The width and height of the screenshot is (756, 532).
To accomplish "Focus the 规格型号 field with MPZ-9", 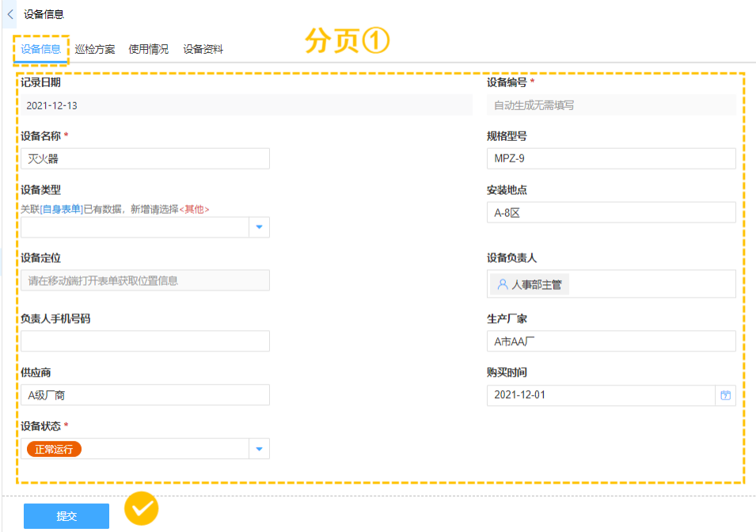I will 610,158.
